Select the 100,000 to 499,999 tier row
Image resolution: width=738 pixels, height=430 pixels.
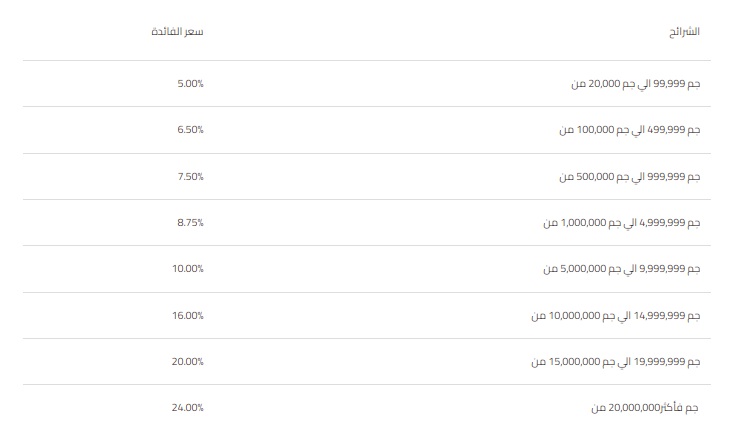pos(367,130)
